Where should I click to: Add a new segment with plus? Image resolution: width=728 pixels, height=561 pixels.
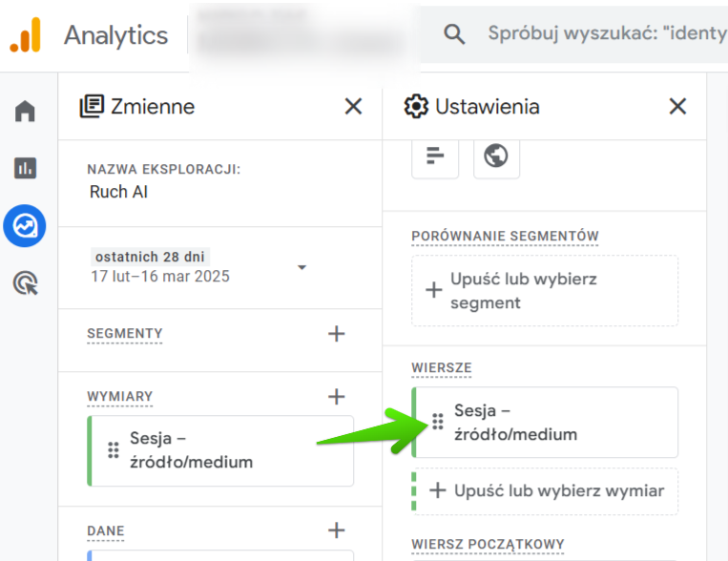(336, 334)
